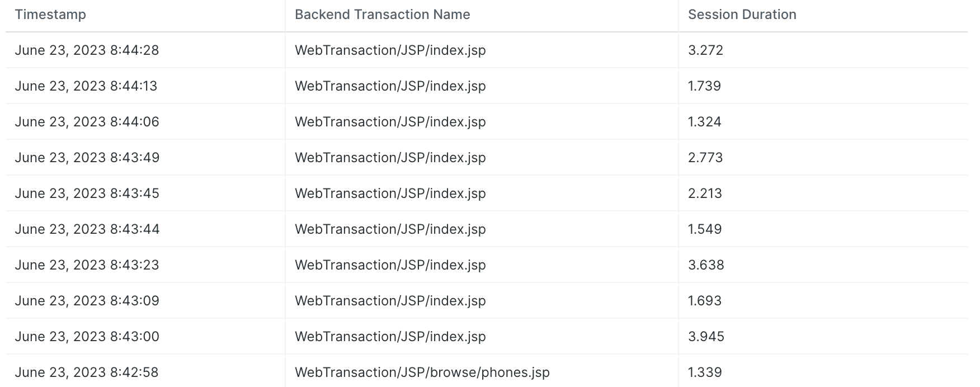
Task: Sort by the Timestamp column header
Action: pos(50,15)
